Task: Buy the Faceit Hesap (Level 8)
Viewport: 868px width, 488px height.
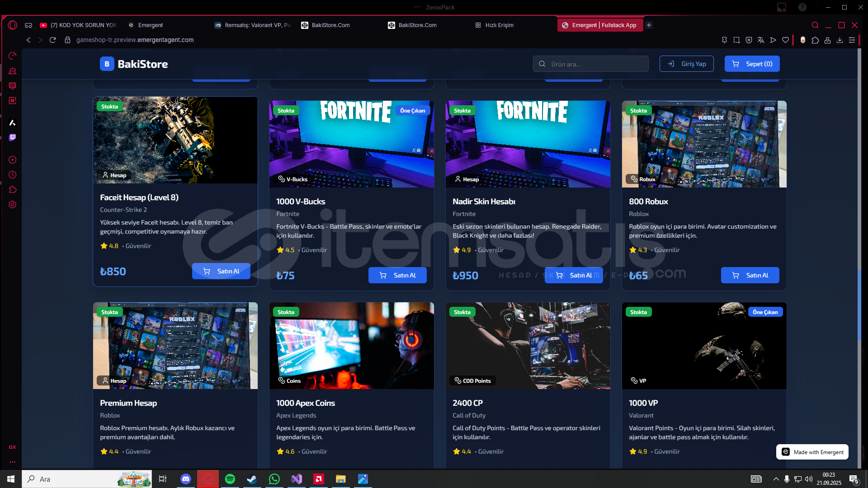Action: coord(221,271)
